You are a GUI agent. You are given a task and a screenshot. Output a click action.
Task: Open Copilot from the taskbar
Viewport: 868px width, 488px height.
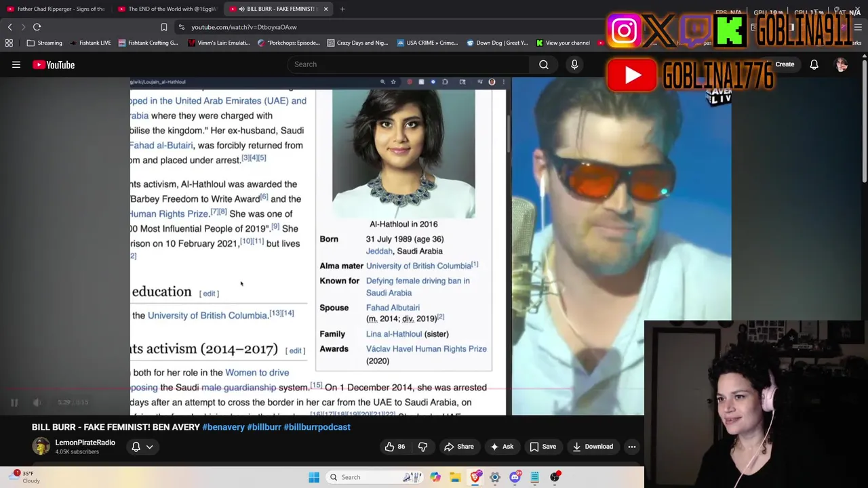435,477
